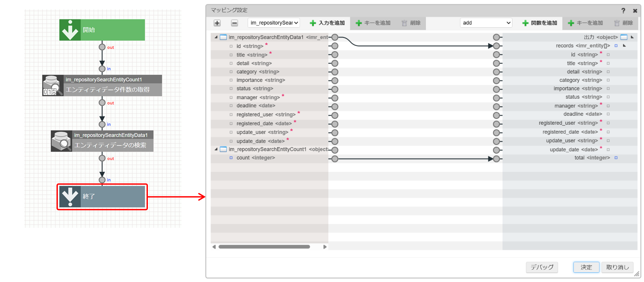Click the expand-all plus icon in mapping toolbar
The height and width of the screenshot is (282, 644).
click(217, 23)
